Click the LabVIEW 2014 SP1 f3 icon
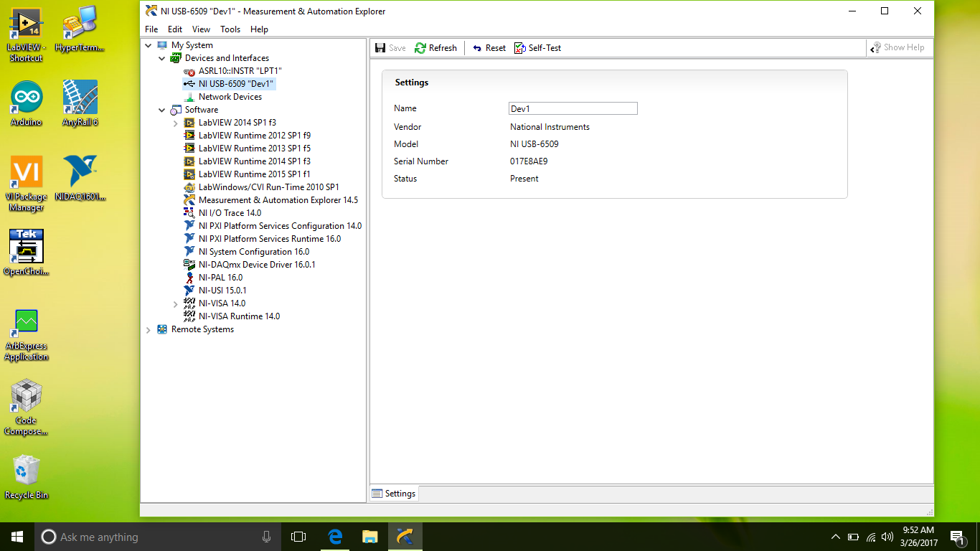Image resolution: width=980 pixels, height=551 pixels. coord(189,123)
